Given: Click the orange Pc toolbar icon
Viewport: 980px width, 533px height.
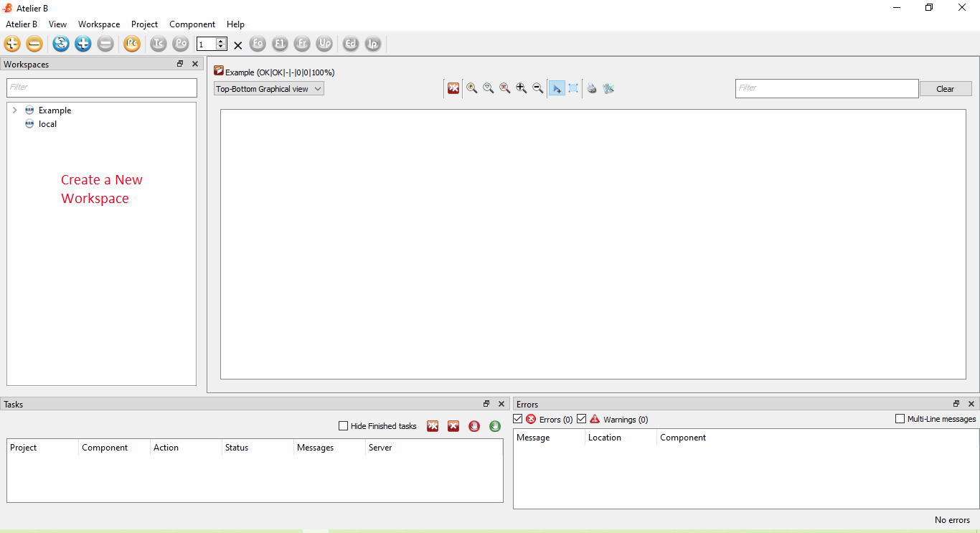Looking at the screenshot, I should tap(132, 44).
